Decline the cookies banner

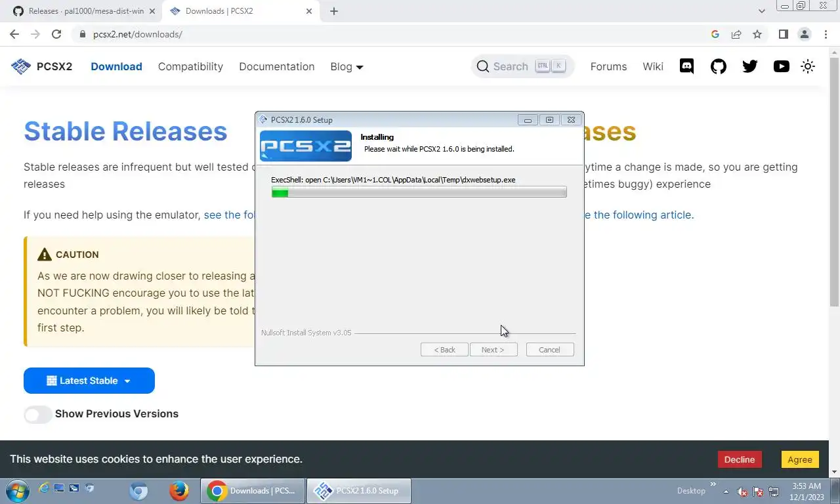point(740,459)
